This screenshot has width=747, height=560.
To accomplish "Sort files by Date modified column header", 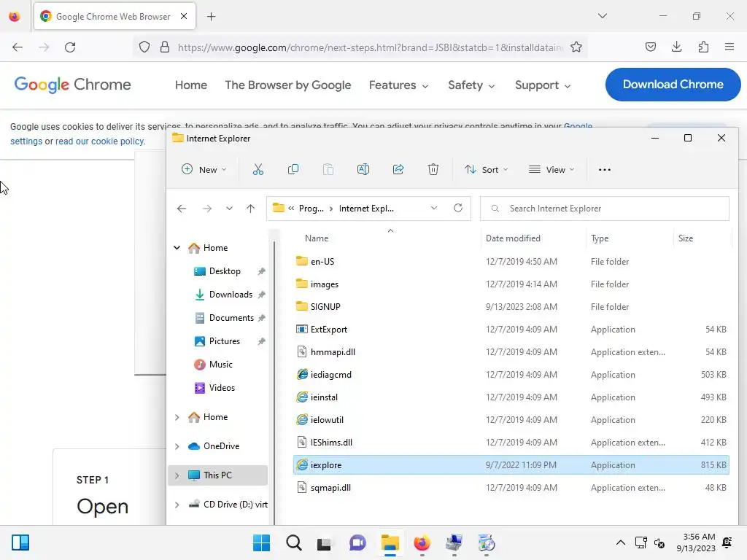I will pyautogui.click(x=513, y=238).
